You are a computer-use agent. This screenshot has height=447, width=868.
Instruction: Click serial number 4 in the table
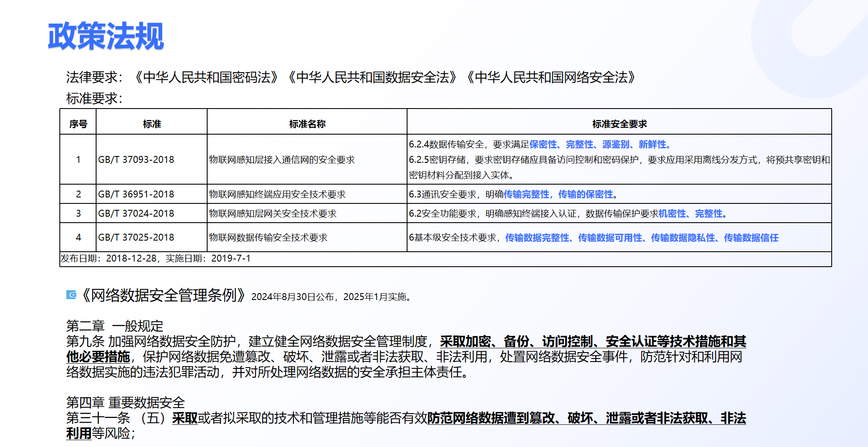(x=78, y=237)
